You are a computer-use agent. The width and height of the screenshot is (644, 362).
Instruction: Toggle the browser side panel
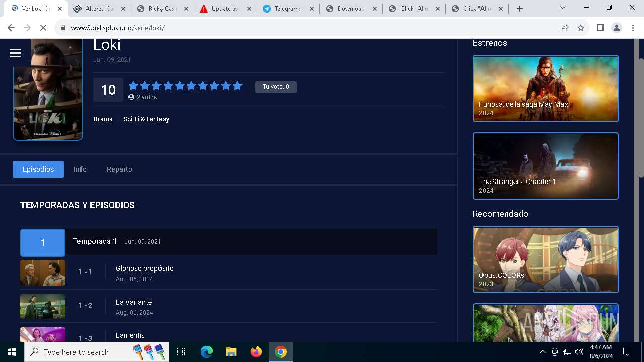(x=600, y=28)
